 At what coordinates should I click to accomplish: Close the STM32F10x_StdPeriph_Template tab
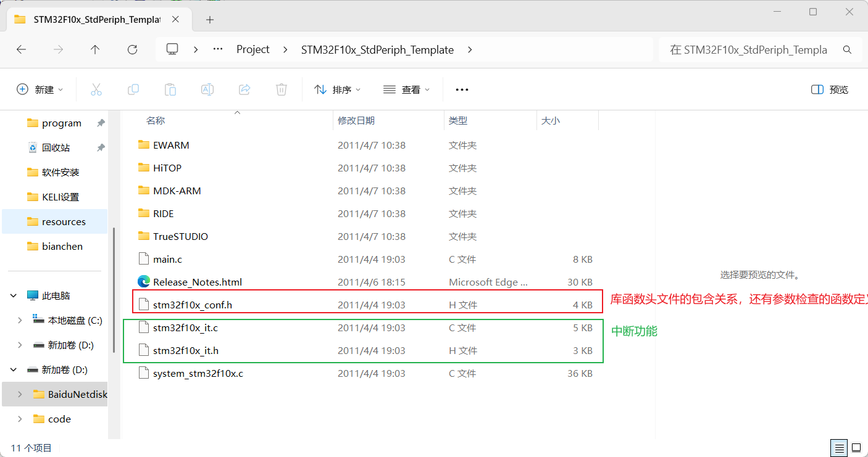point(176,19)
